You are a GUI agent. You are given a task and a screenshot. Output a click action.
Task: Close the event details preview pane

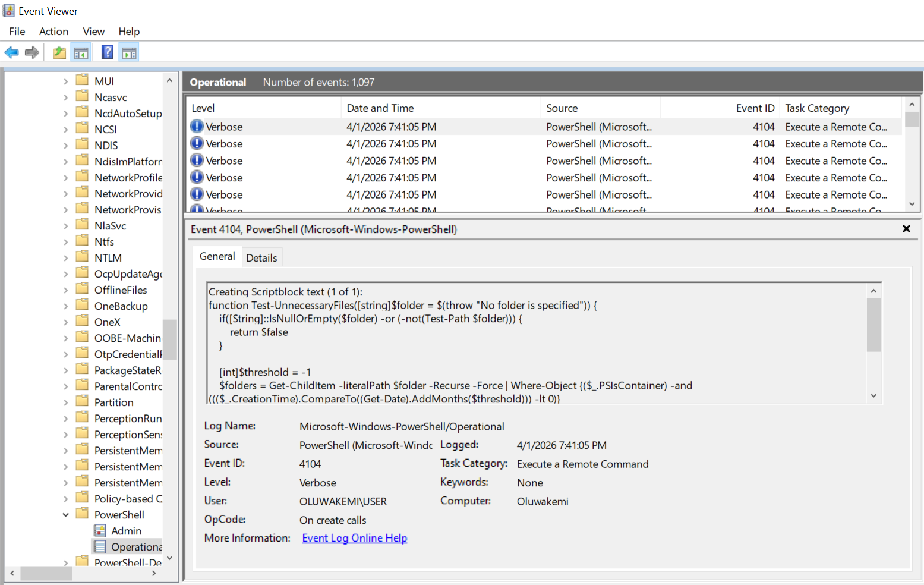906,228
